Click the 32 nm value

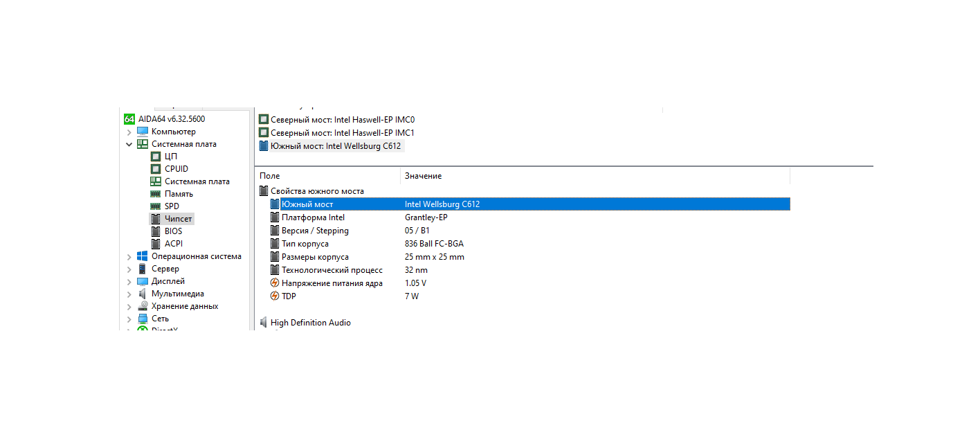pos(416,270)
